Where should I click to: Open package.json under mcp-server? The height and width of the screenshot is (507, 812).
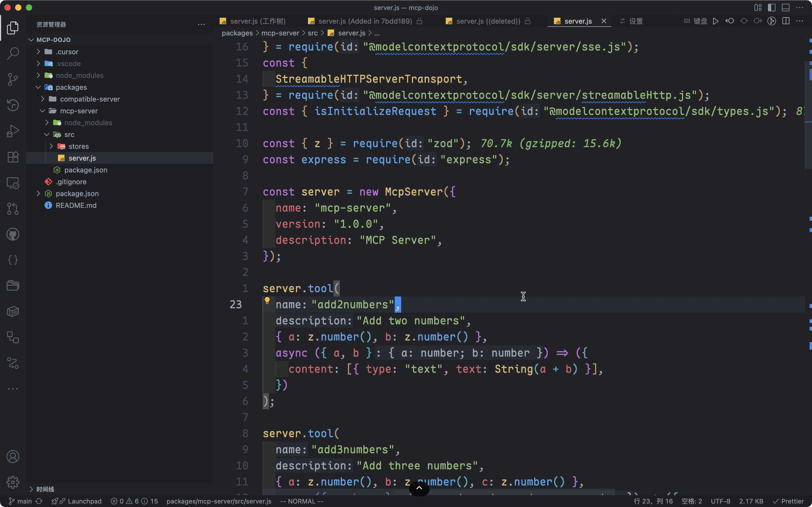[85, 170]
